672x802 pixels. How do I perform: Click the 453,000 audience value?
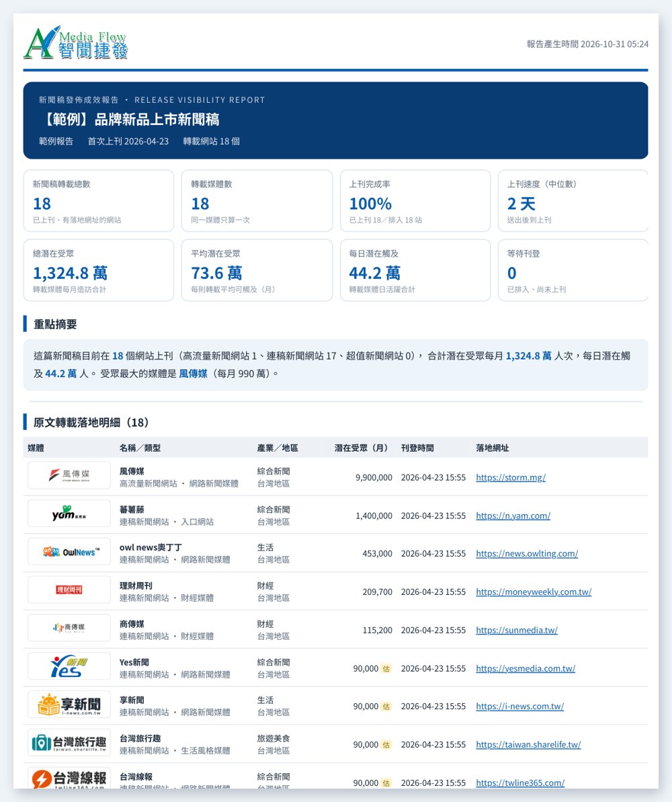pos(378,553)
